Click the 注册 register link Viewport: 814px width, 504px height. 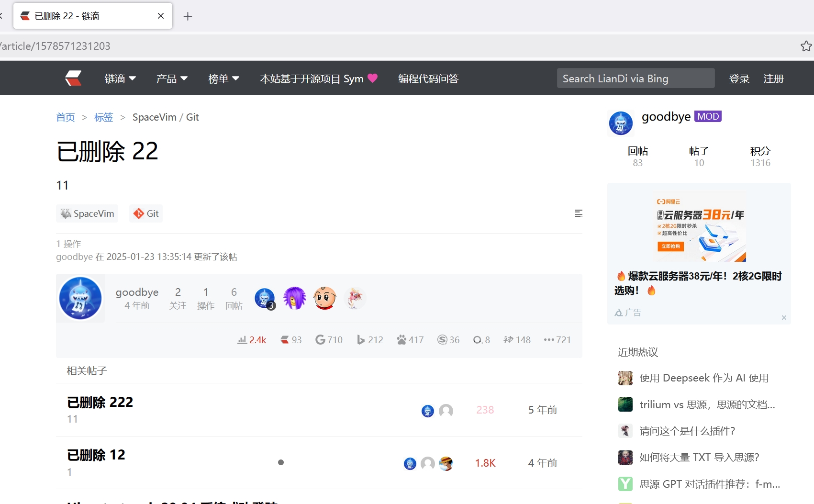click(773, 78)
